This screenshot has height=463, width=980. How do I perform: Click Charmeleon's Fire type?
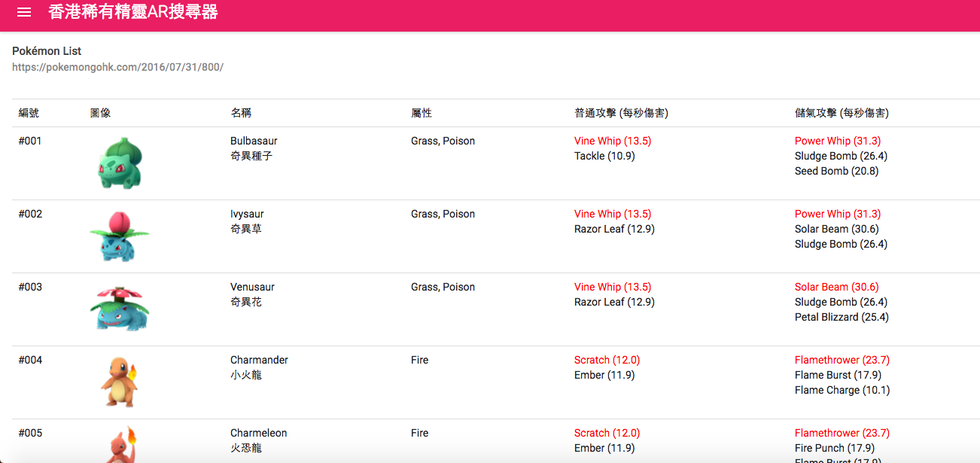click(419, 433)
